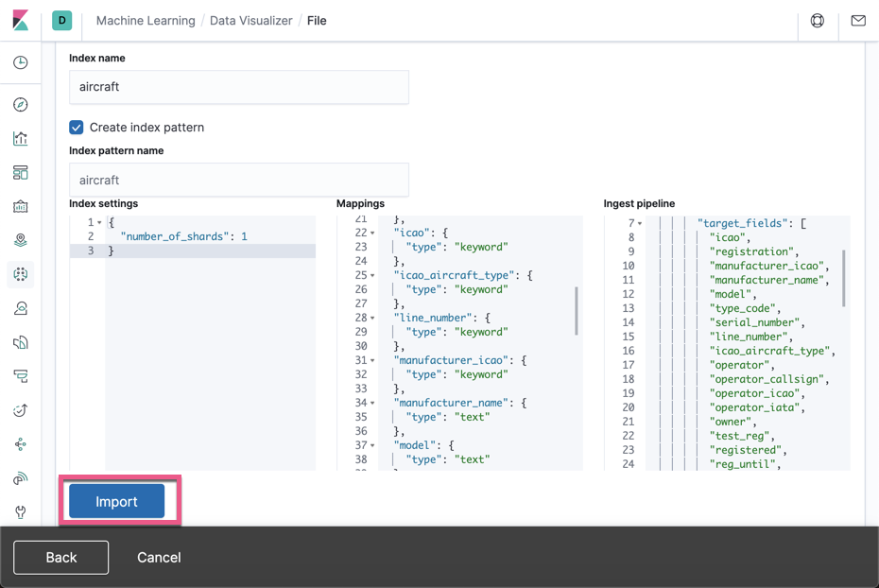Click "test_reg" in Ingest pipeline
The width and height of the screenshot is (879, 588).
point(739,436)
